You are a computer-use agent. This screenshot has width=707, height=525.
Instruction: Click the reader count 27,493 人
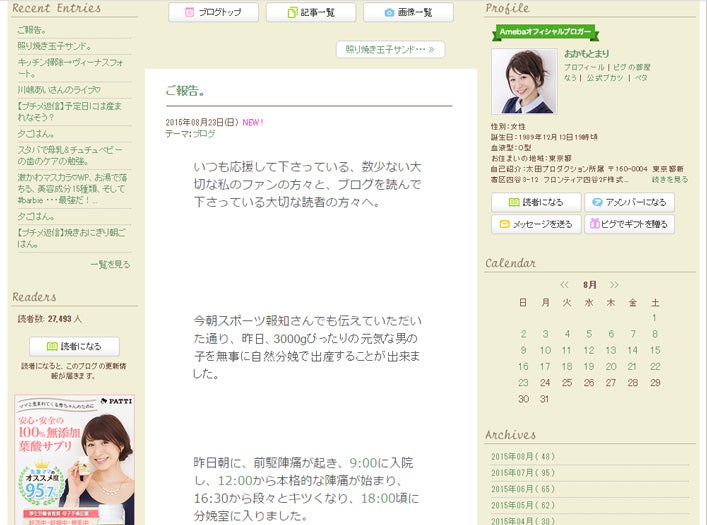tap(64, 319)
